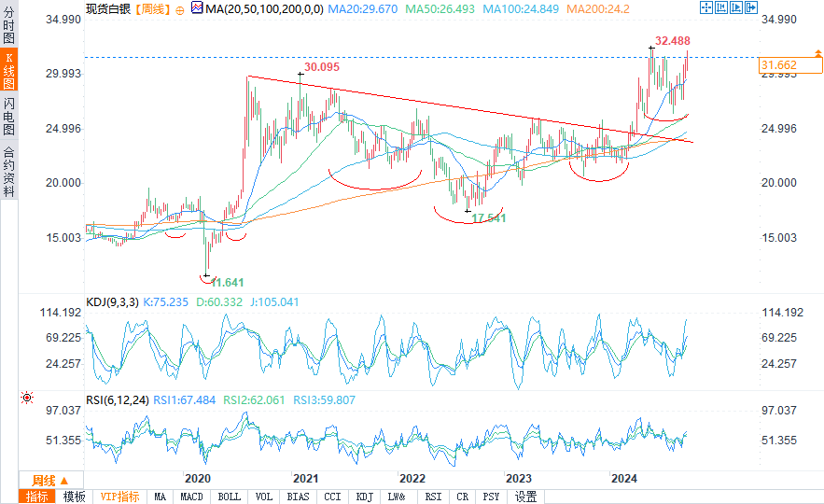Click the 32.488 high price marker
Screen dimensions: 824x504
click(x=673, y=40)
